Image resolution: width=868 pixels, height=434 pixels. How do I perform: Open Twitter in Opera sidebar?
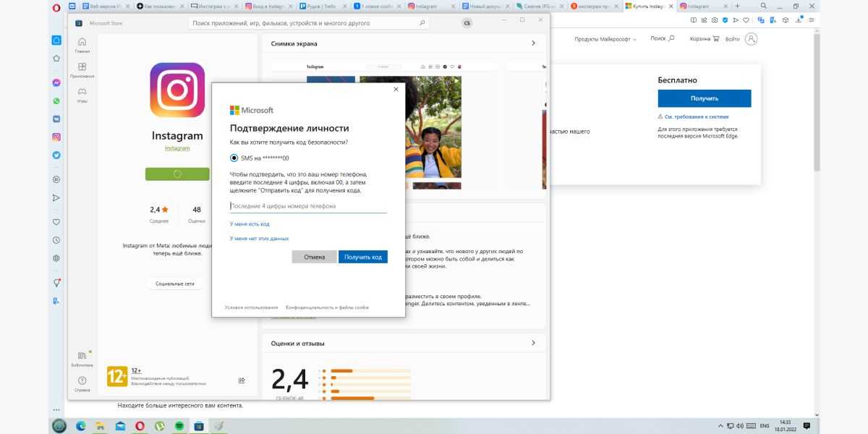pos(56,155)
